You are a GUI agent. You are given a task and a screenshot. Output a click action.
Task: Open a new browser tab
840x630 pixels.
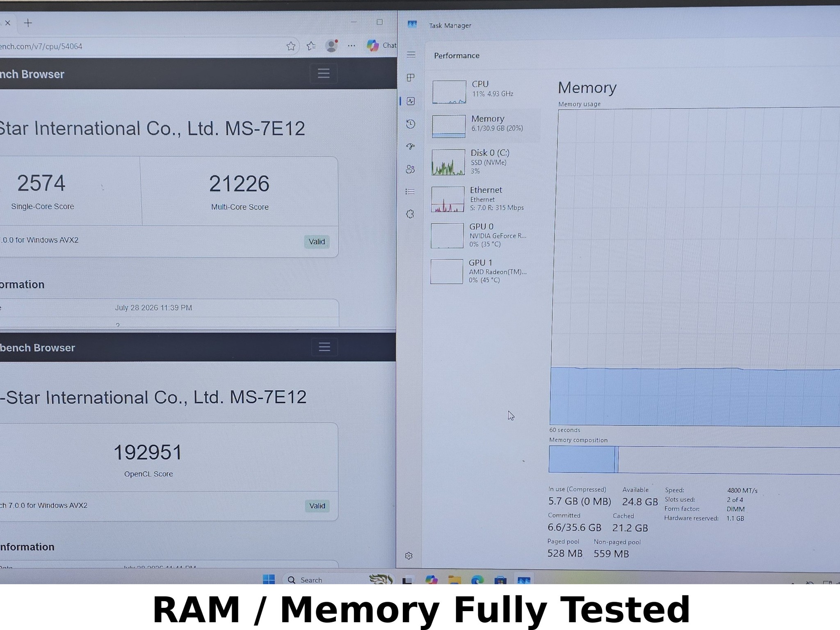pyautogui.click(x=28, y=23)
